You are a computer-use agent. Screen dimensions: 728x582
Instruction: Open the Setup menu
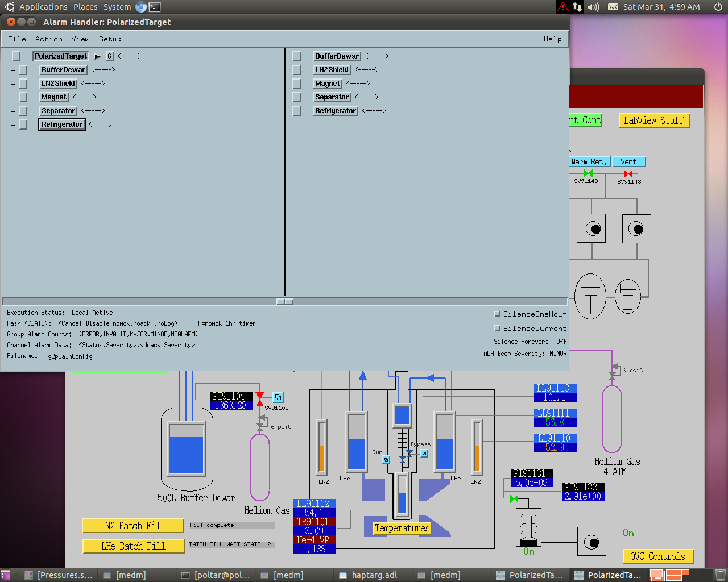[x=110, y=39]
